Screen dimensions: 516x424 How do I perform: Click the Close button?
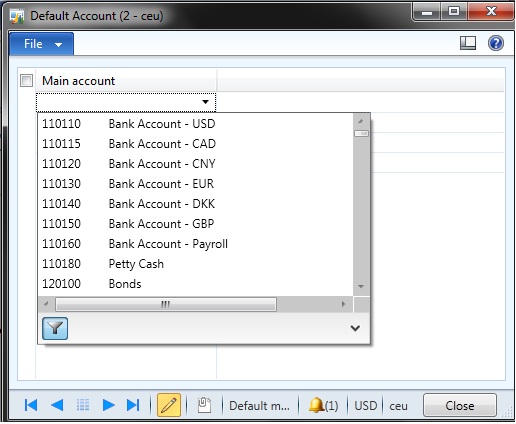click(x=460, y=406)
